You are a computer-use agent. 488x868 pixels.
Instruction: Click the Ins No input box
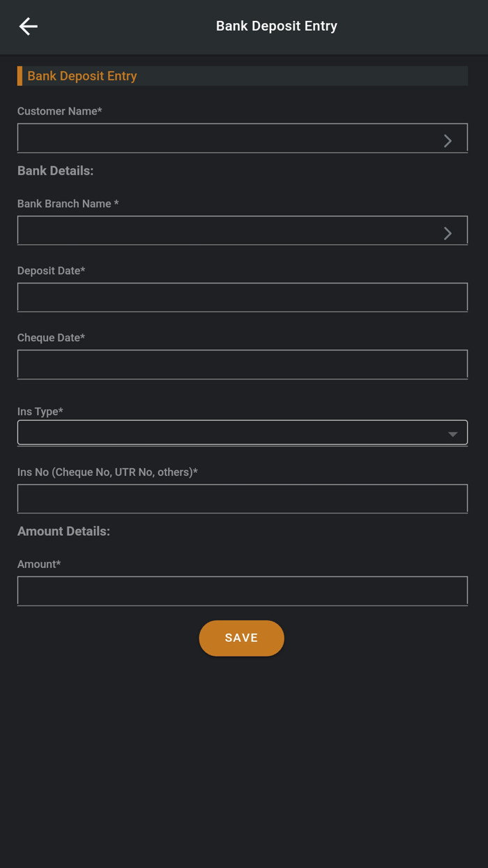click(x=242, y=499)
